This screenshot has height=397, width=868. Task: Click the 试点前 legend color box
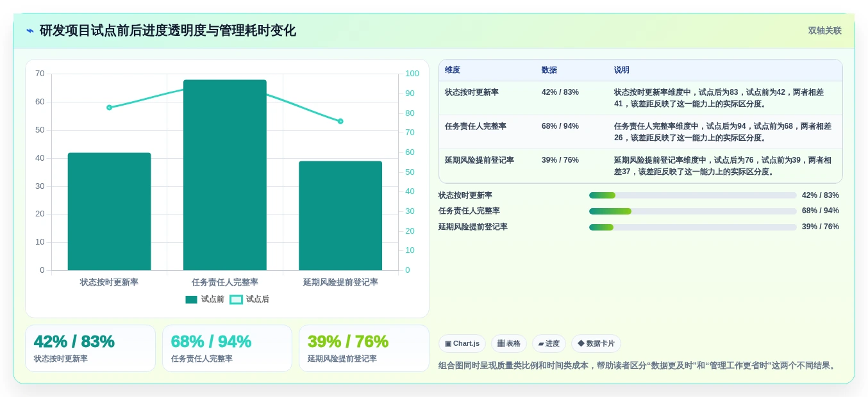(x=191, y=300)
